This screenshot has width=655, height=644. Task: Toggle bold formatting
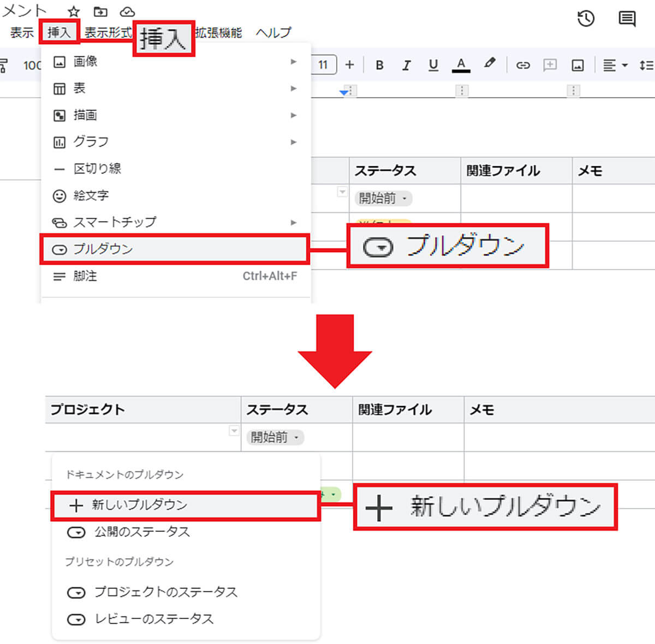(x=380, y=65)
